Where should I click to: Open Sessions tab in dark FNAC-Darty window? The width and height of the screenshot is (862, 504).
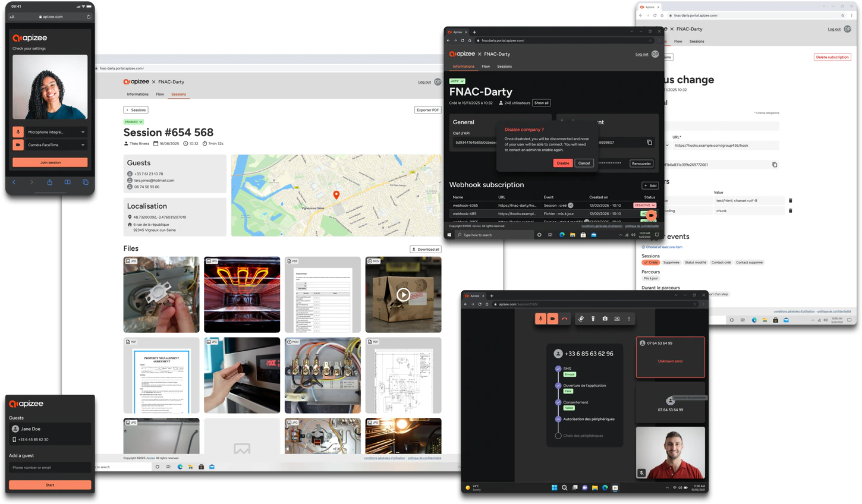504,67
